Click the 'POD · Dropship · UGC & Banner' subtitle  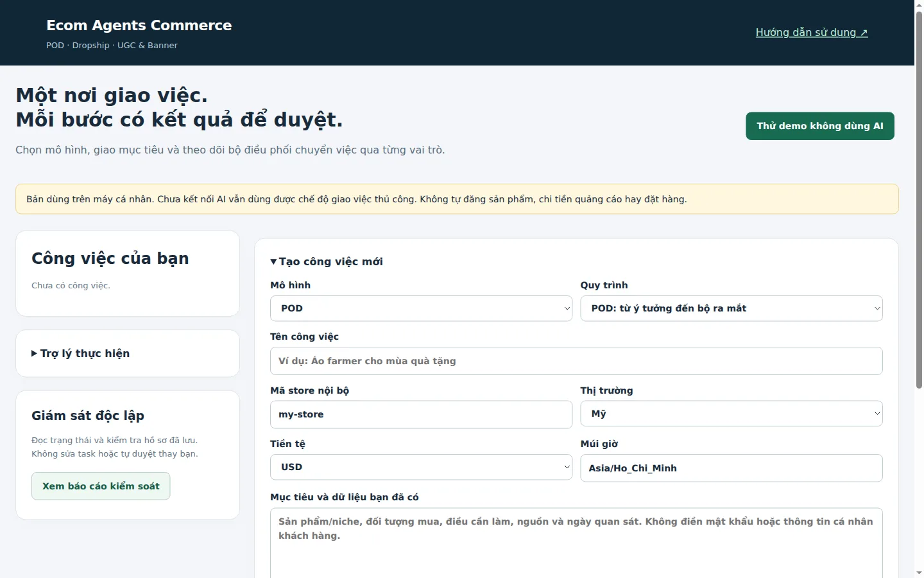(112, 46)
